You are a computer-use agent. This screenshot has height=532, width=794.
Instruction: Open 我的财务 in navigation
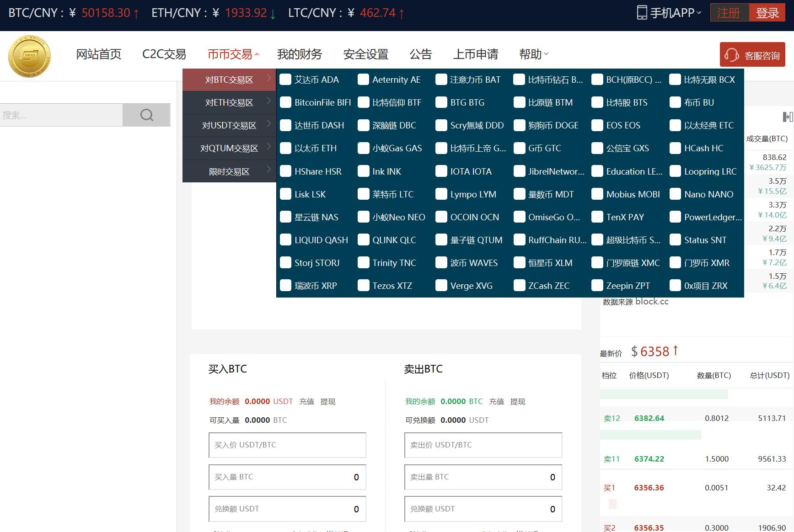(300, 54)
